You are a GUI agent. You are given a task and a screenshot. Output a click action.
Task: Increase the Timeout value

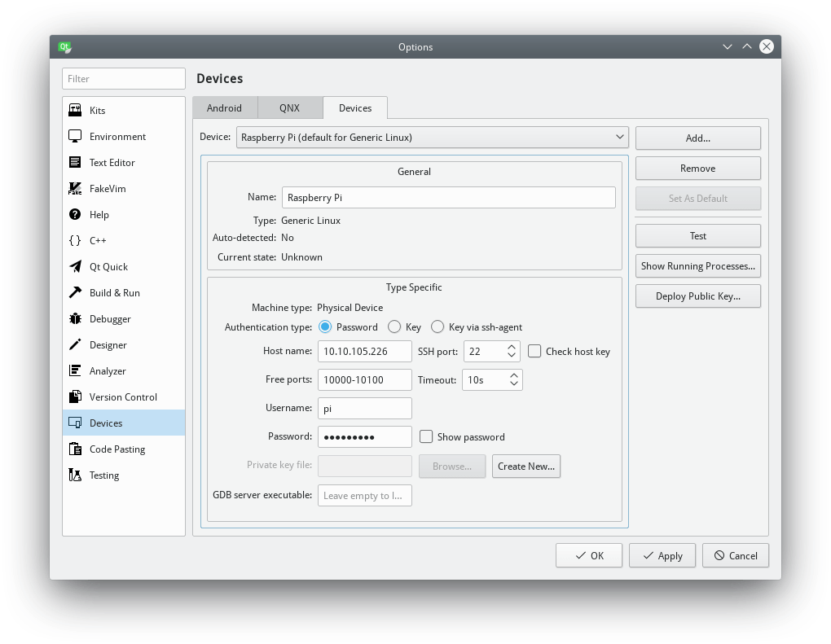click(x=513, y=375)
